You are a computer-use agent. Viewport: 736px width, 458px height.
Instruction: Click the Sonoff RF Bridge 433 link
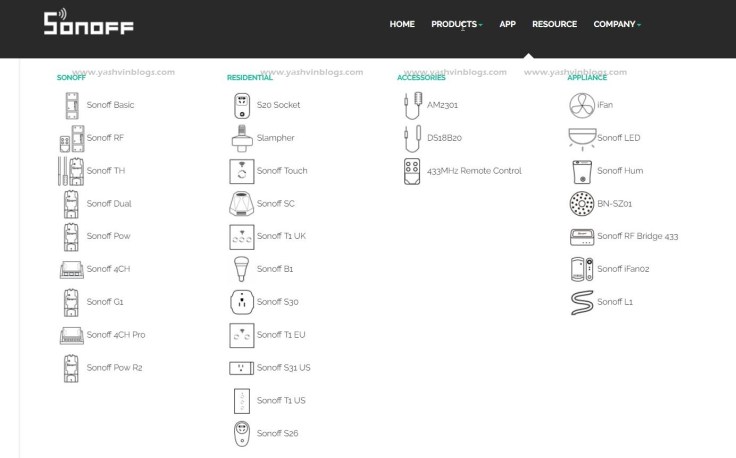coord(637,237)
